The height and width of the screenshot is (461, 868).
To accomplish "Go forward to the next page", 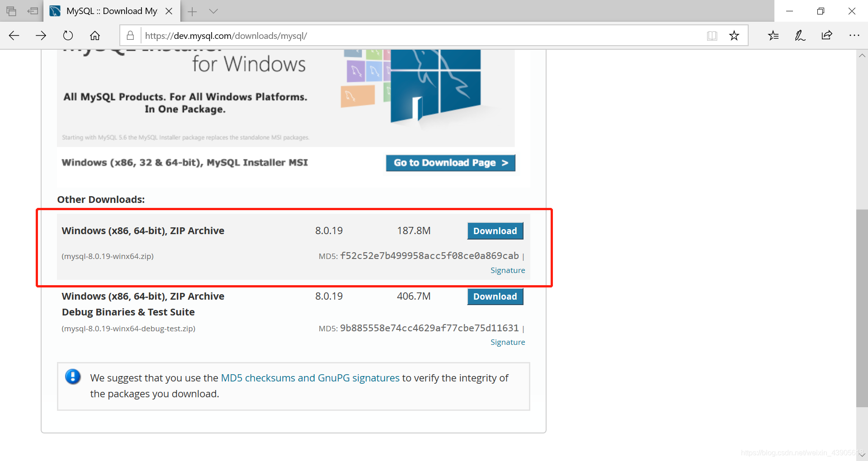I will (x=41, y=36).
